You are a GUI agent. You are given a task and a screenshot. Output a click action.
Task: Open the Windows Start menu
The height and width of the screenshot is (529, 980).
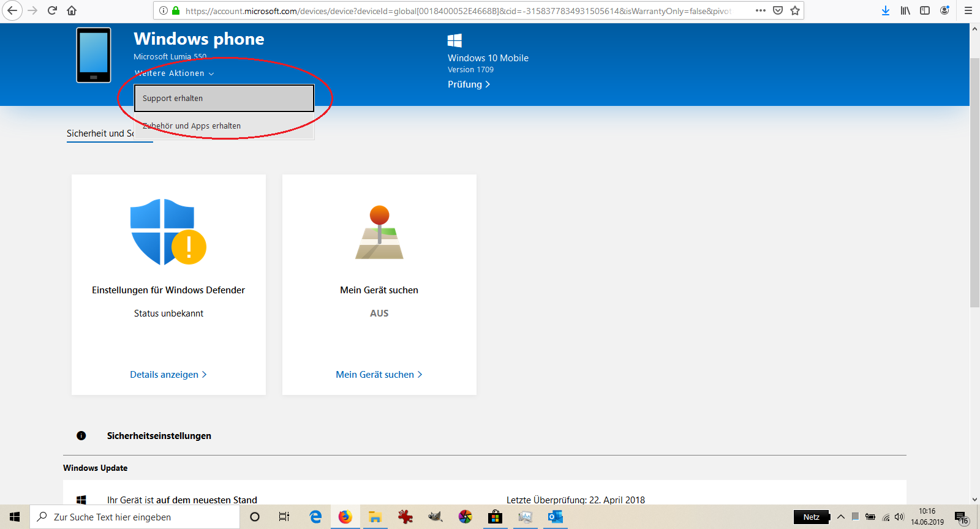[15, 517]
